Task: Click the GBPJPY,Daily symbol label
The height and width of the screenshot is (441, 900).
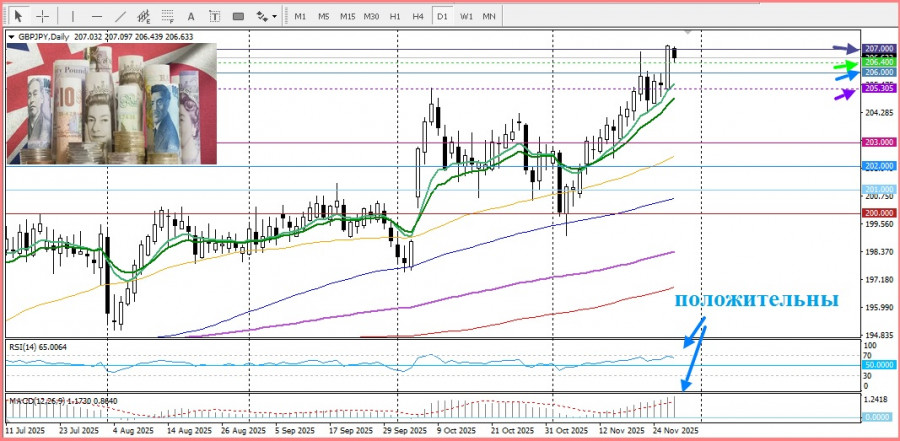Action: click(x=44, y=37)
